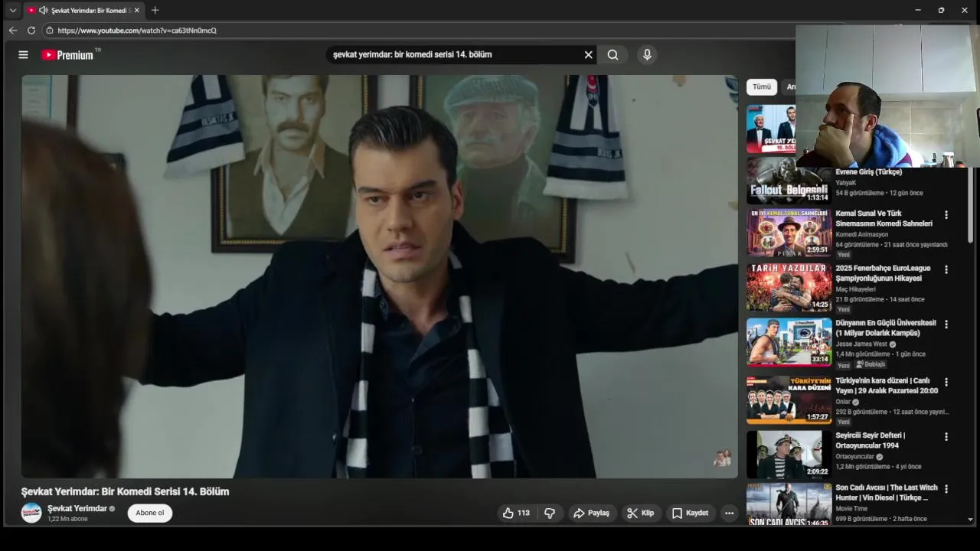Click Jesse James West channel name
The height and width of the screenshot is (551, 980).
861,344
